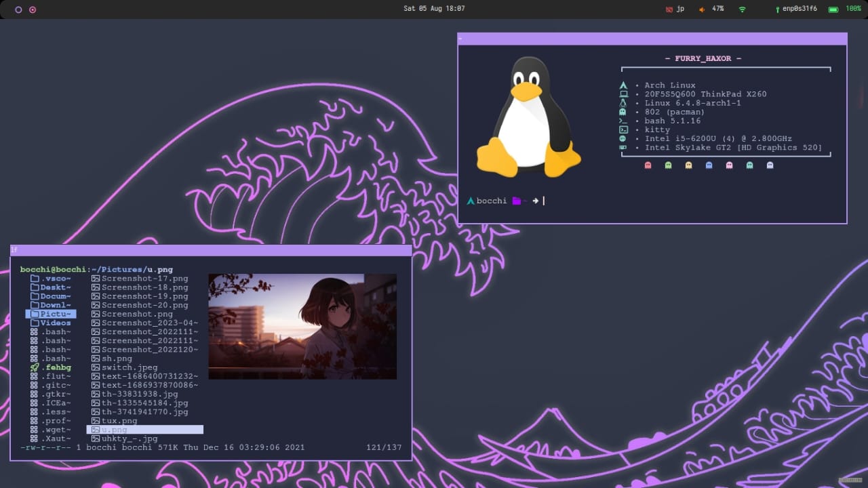868x488 pixels.
Task: Switch to the second workspace dot indicator
Action: (x=33, y=9)
